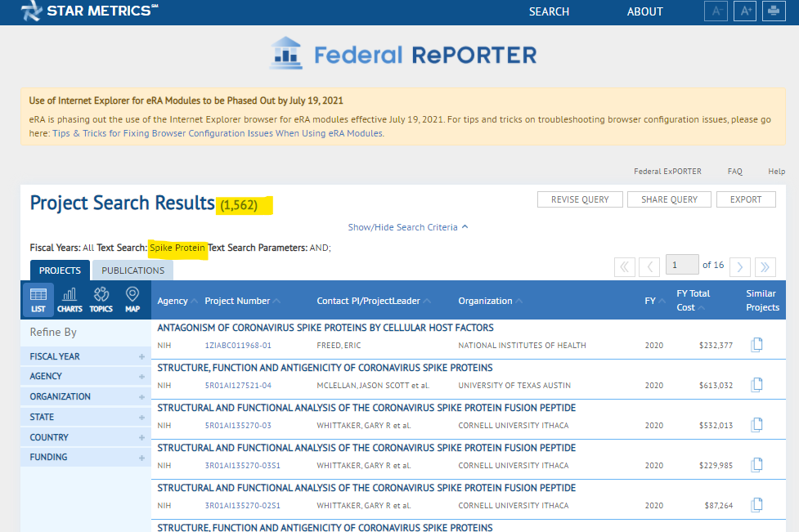799x532 pixels.
Task: Open Tips & Tricks browser configuration link
Action: 218,133
